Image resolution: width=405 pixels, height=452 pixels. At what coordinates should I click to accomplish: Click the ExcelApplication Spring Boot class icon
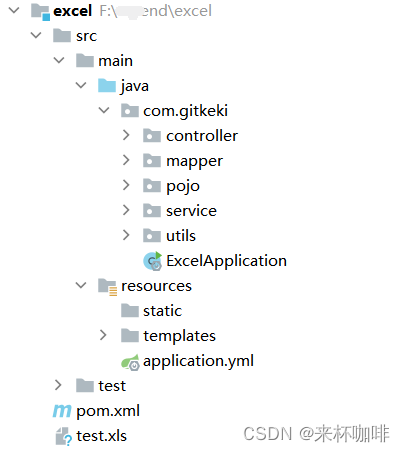point(153,261)
